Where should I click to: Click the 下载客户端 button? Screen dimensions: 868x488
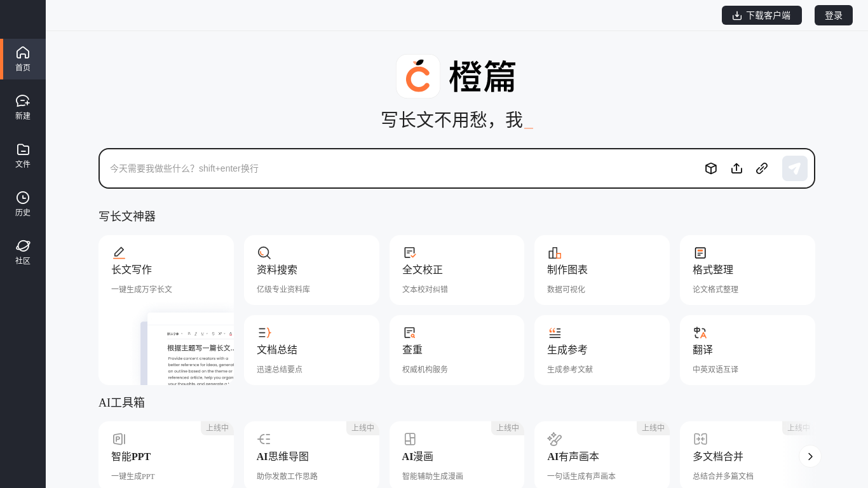click(762, 15)
